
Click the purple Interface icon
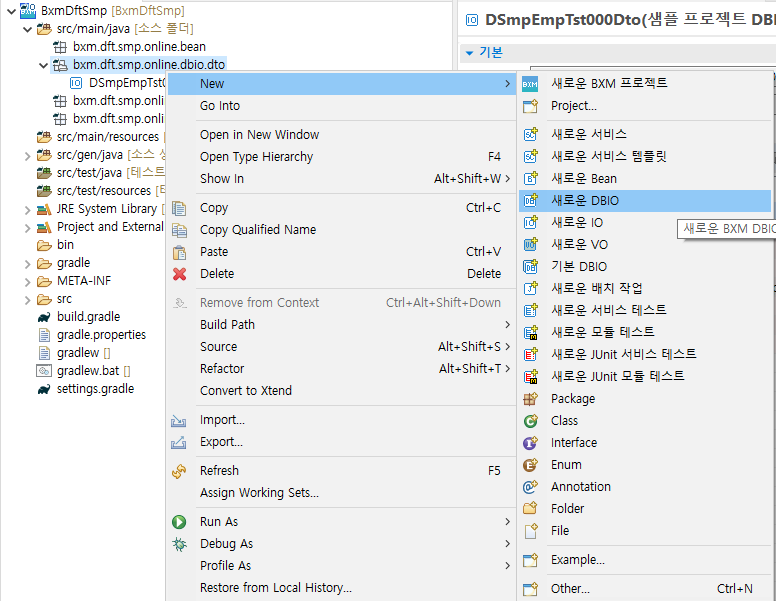point(531,443)
